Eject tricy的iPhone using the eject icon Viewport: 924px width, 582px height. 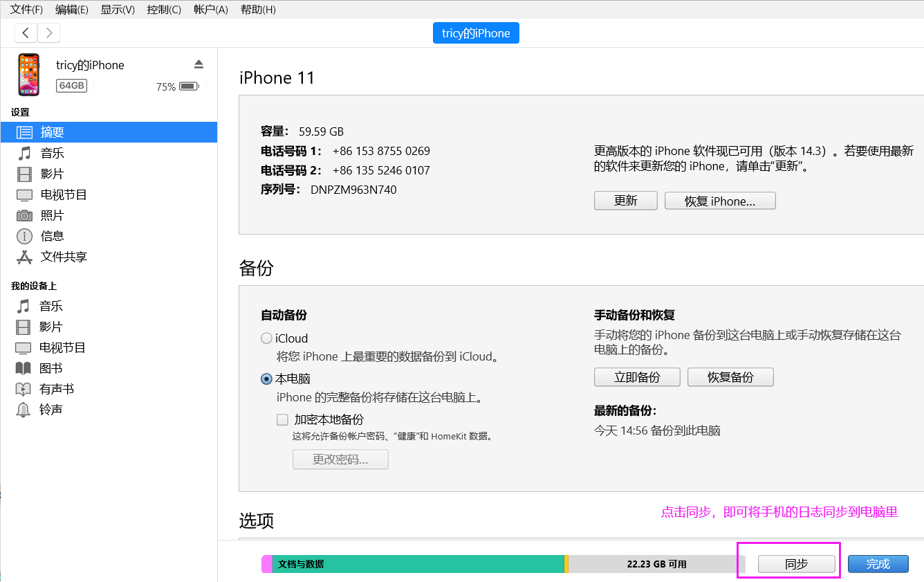198,63
